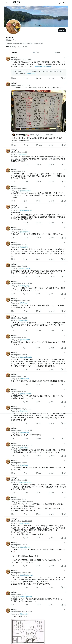Share the Jan 2, 2024 whiteboard post
The image size is (72, 644).
tap(65, 145)
